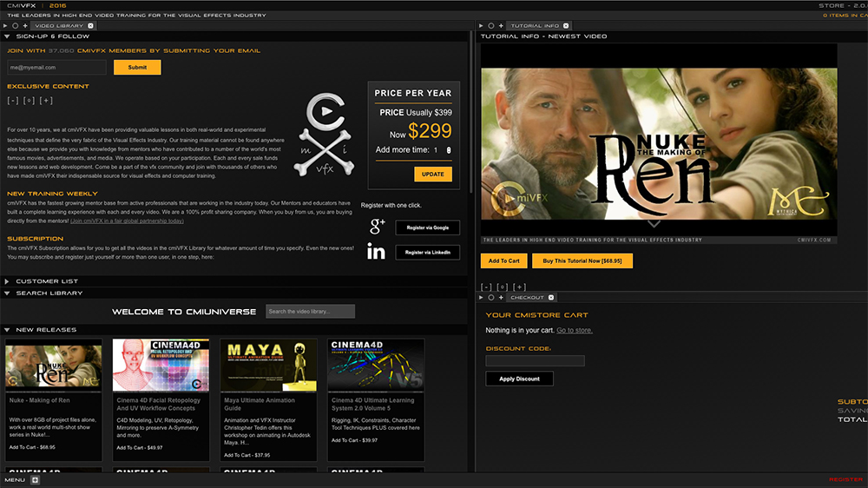The image size is (868, 488).
Task: Click the Apply Discount button
Action: click(x=519, y=379)
